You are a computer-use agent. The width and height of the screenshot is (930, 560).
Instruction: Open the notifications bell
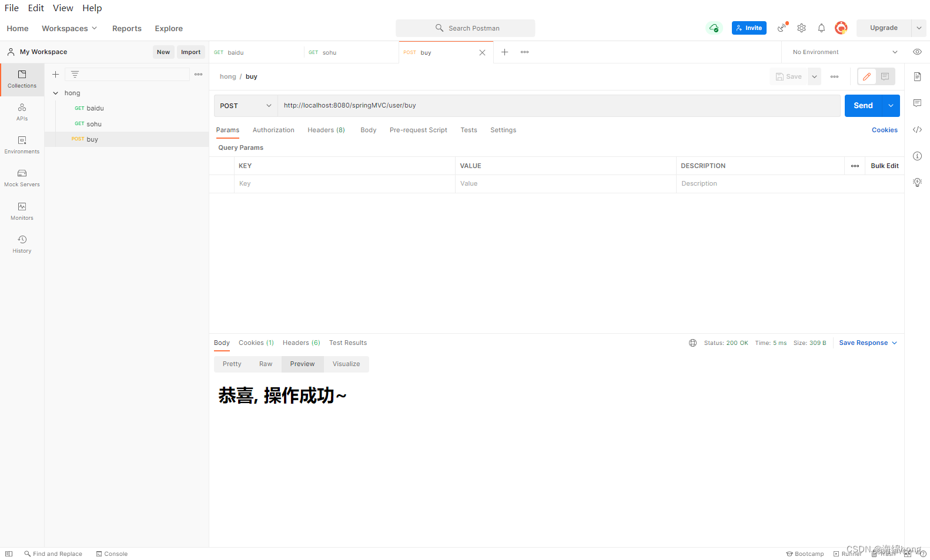click(821, 28)
